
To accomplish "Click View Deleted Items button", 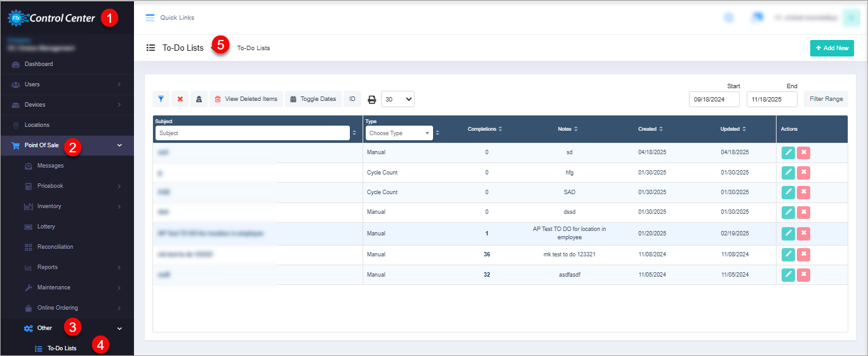I will click(x=246, y=99).
